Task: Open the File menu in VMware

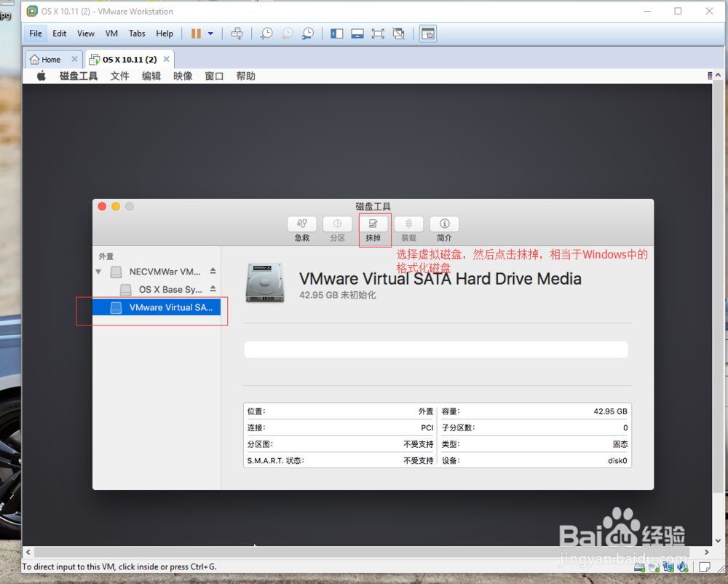Action: (x=35, y=33)
